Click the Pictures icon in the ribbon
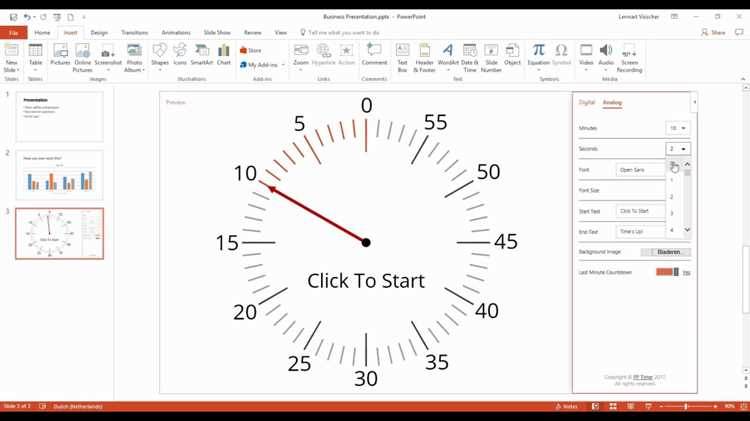This screenshot has height=421, width=750. [60, 54]
